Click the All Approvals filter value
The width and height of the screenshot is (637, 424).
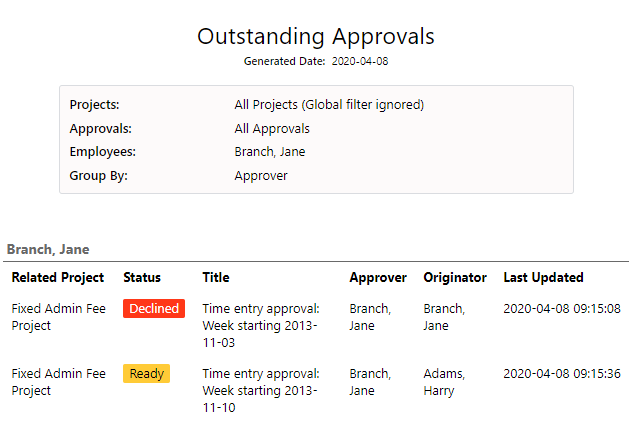click(272, 129)
